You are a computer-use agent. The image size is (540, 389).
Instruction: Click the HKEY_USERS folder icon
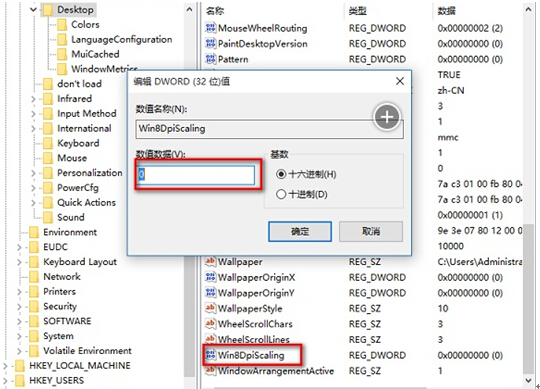tap(20, 380)
